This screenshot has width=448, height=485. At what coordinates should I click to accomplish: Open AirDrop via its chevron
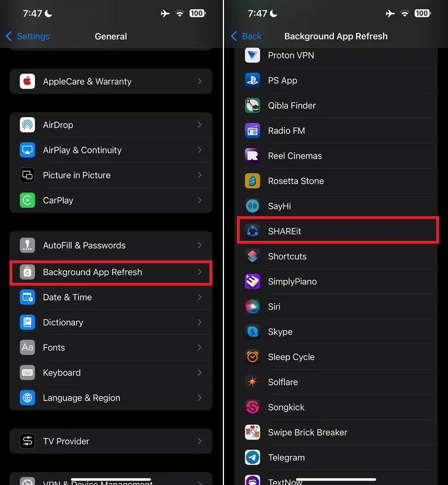199,125
